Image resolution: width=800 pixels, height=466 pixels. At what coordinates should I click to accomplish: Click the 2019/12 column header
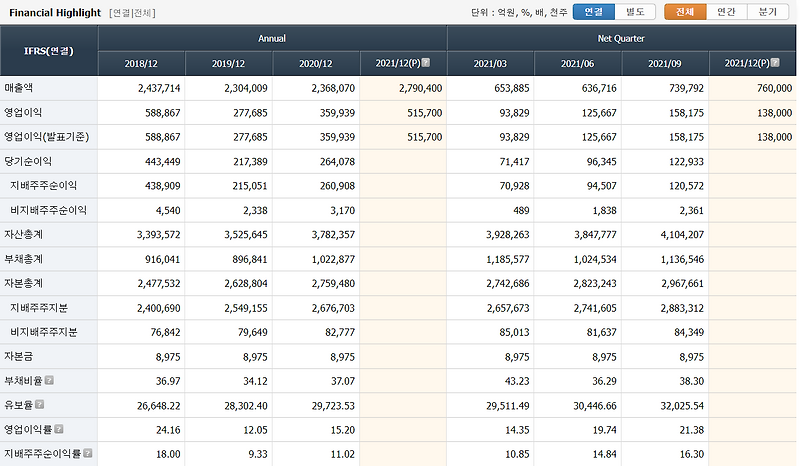click(229, 64)
